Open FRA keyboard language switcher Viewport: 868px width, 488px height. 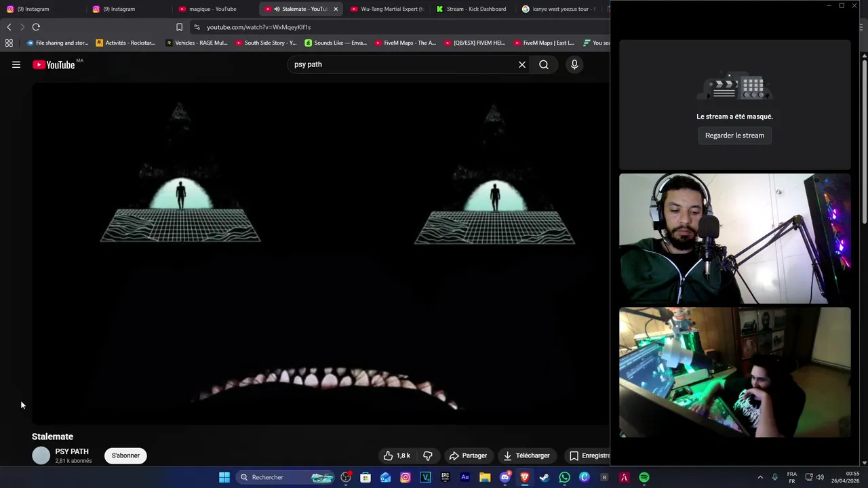click(792, 477)
